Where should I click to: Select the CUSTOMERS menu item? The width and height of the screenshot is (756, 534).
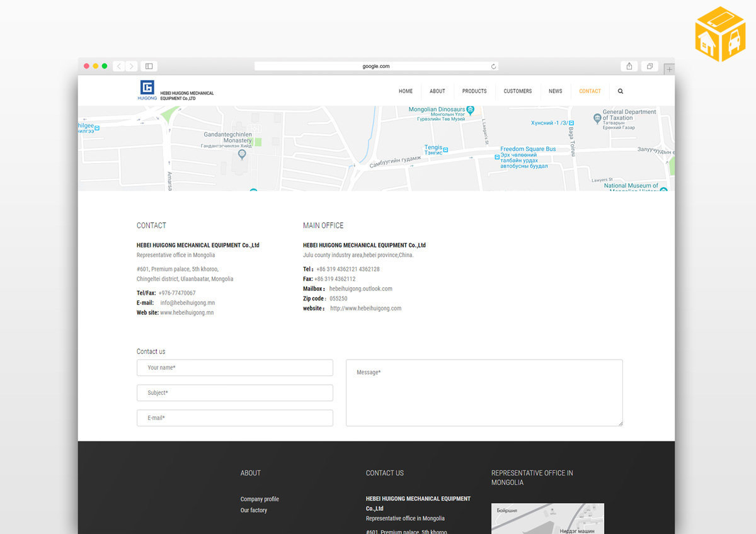[x=517, y=91]
